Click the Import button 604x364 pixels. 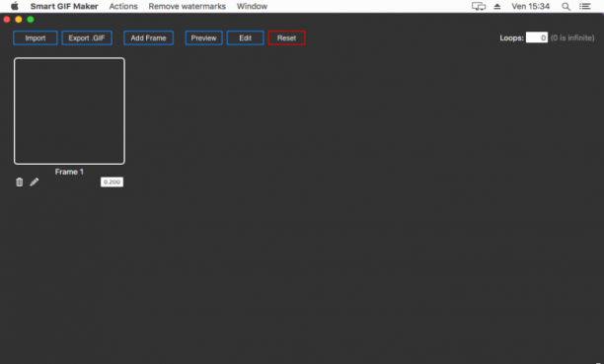click(36, 38)
